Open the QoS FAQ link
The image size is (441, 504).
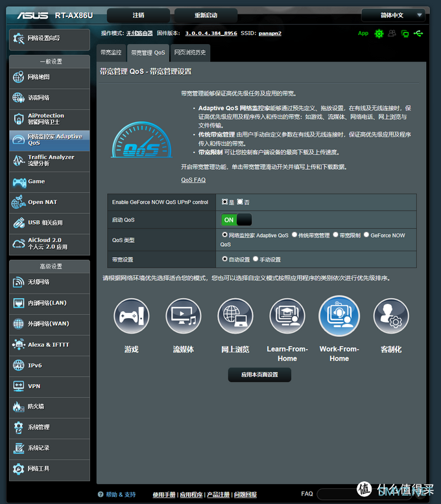pos(193,180)
